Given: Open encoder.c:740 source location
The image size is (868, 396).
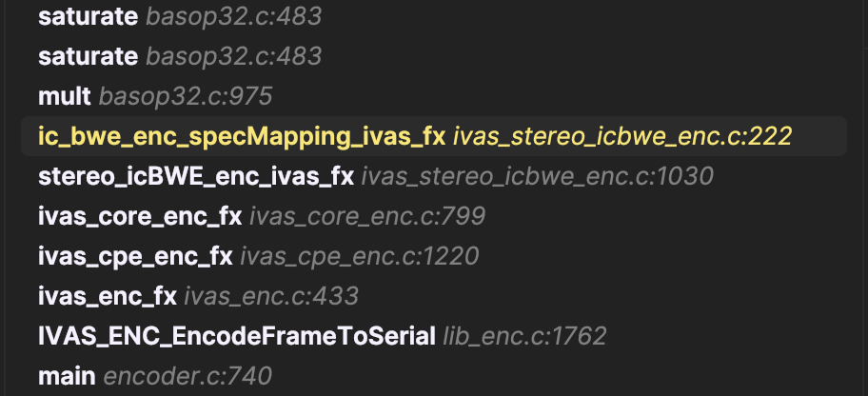Looking at the screenshot, I should coord(187,376).
